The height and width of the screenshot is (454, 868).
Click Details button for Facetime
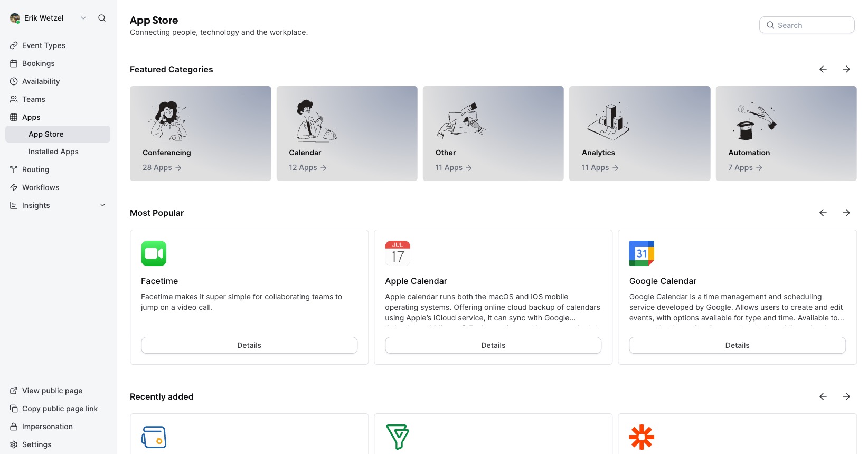[249, 345]
